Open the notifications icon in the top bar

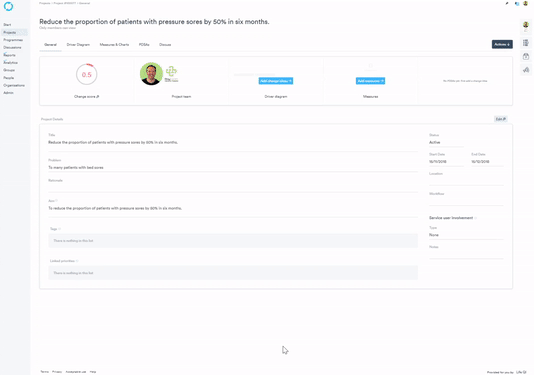pos(517,3)
